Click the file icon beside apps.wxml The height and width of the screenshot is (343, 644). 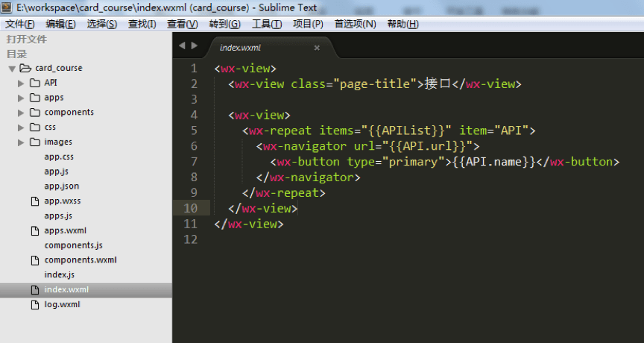click(x=35, y=231)
